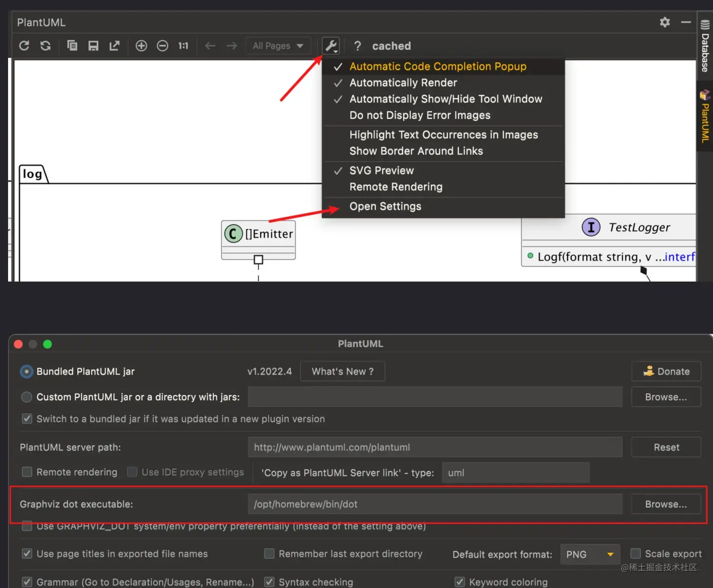Viewport: 713px width, 588px height.
Task: Open the wrench settings menu icon
Action: (x=331, y=46)
